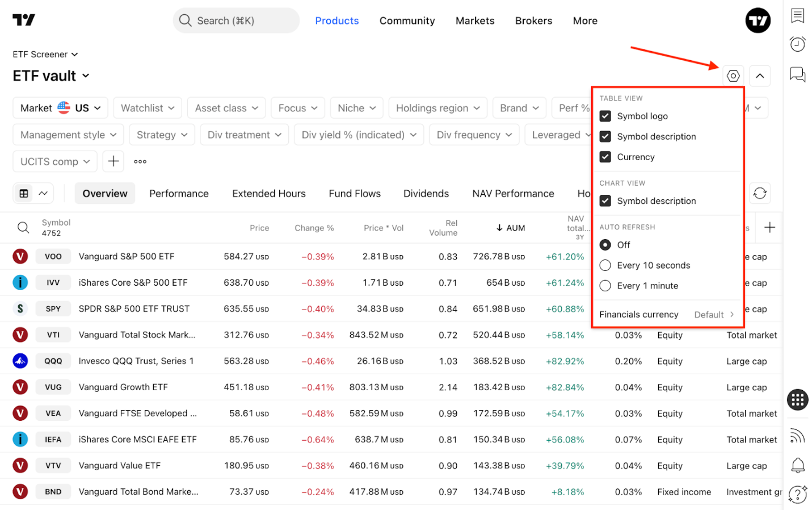Open the alerts clock icon
Image resolution: width=812 pixels, height=510 pixels.
(x=797, y=44)
